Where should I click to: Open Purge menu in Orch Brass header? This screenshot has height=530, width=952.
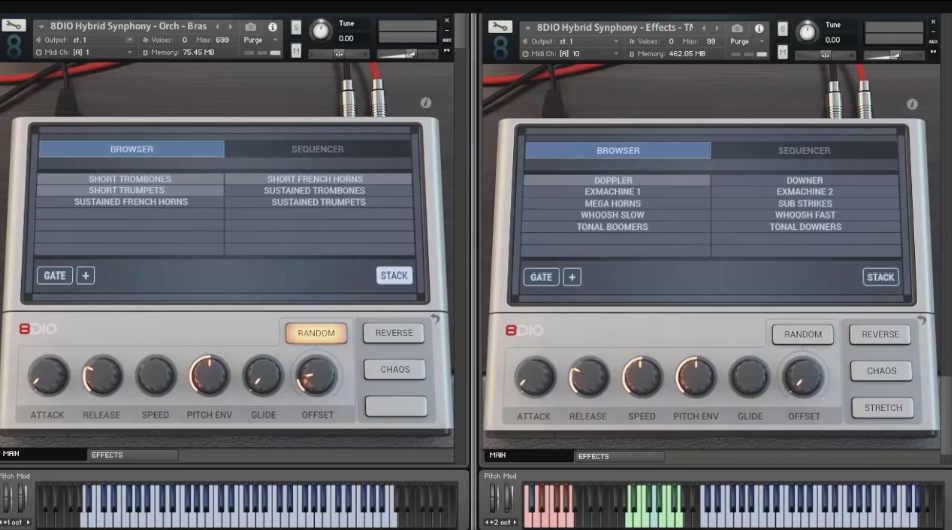pyautogui.click(x=260, y=40)
